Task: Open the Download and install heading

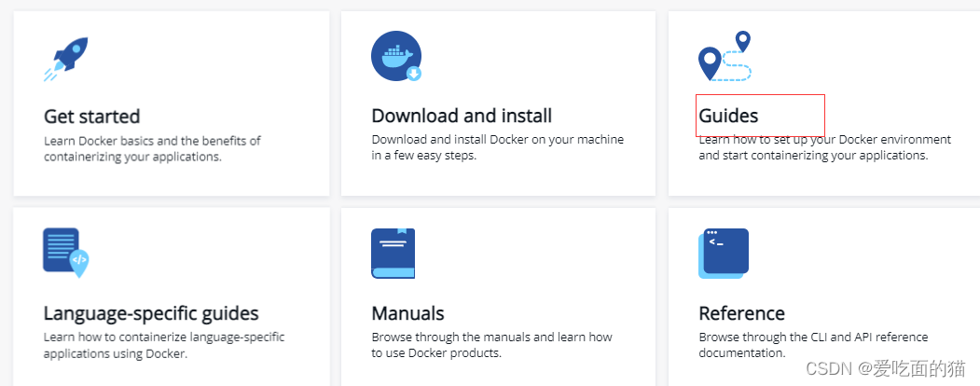Action: click(x=462, y=116)
